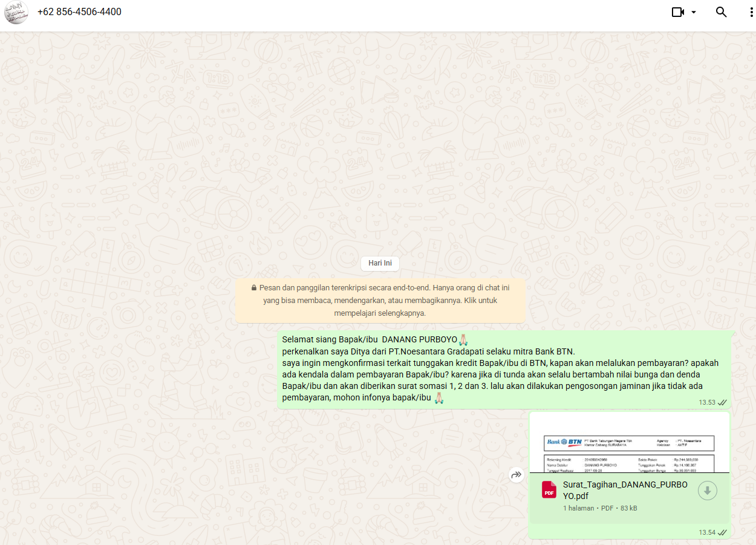Open the end-to-end encryption notice
The image size is (756, 545).
pos(380,301)
